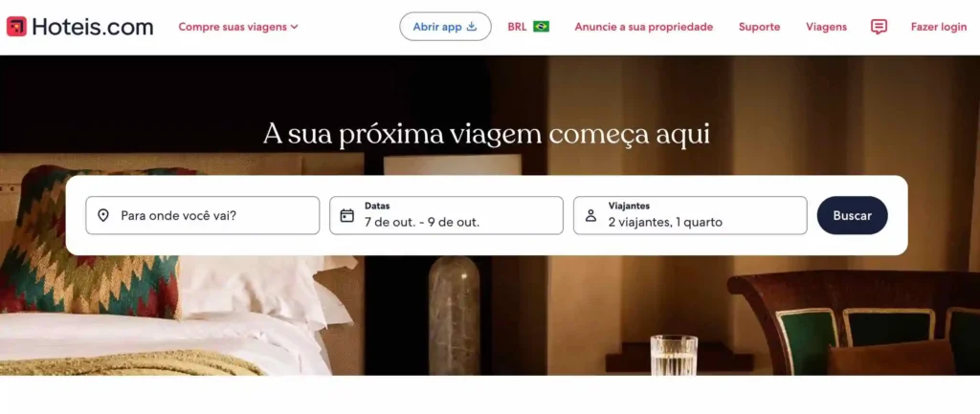Screen dimensions: 980x414
Task: Click the calendar icon in Datas
Action: coord(346,215)
